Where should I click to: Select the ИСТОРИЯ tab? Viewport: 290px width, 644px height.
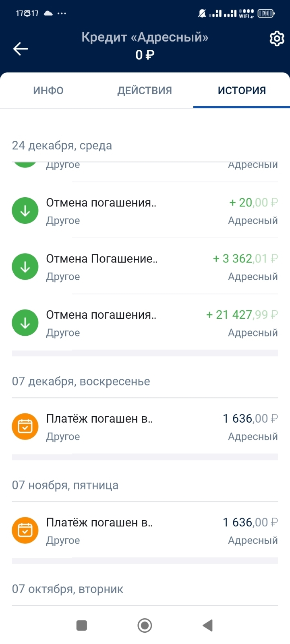pyautogui.click(x=242, y=91)
